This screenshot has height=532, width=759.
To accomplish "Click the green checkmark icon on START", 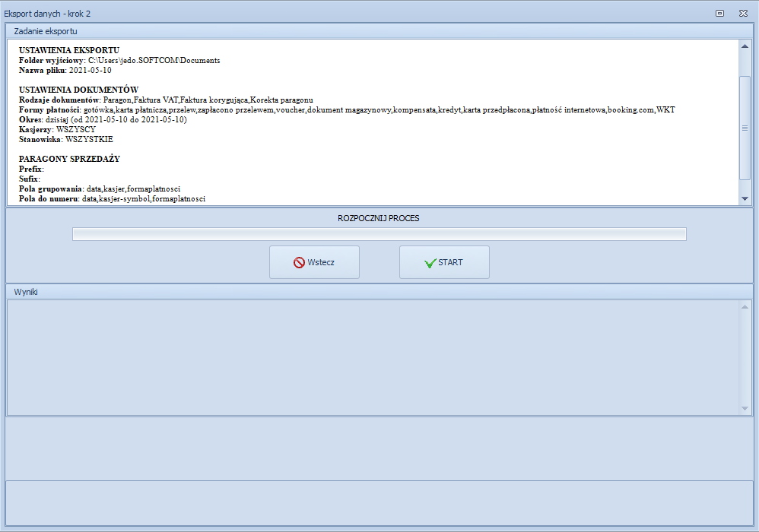I will tap(430, 263).
